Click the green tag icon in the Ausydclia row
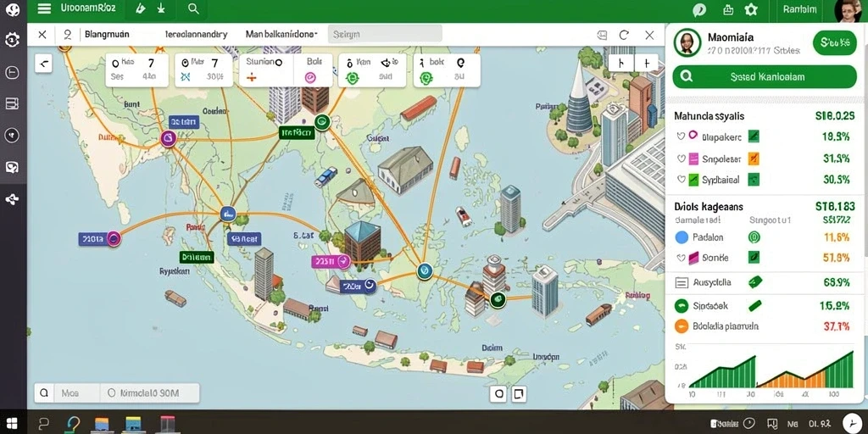Viewport: 868px width, 434px height. (x=754, y=283)
